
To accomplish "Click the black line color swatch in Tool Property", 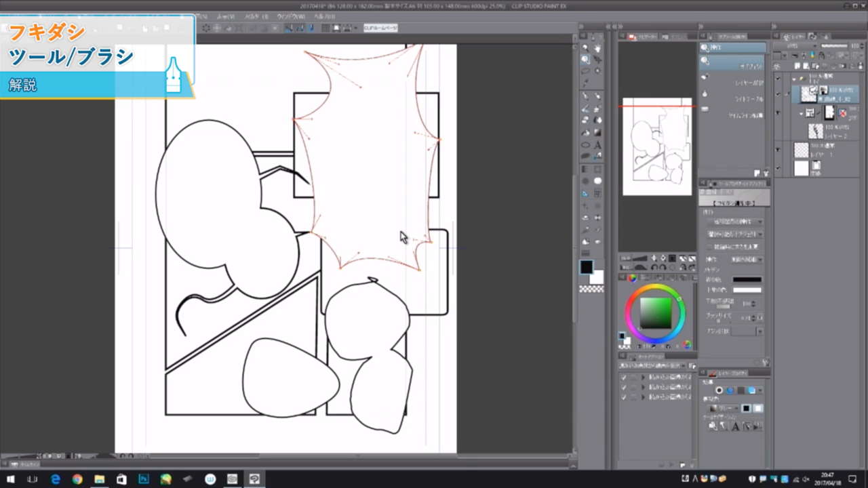I will (x=747, y=279).
